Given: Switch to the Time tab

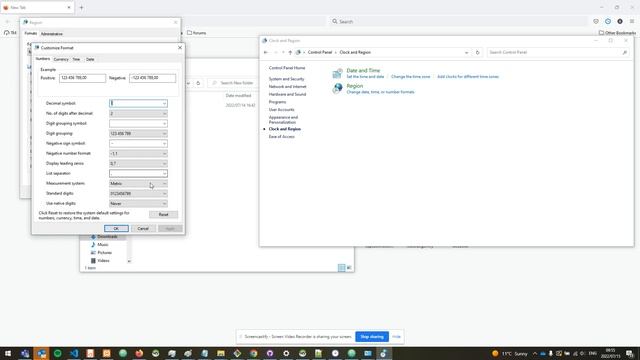Looking at the screenshot, I should (x=76, y=59).
